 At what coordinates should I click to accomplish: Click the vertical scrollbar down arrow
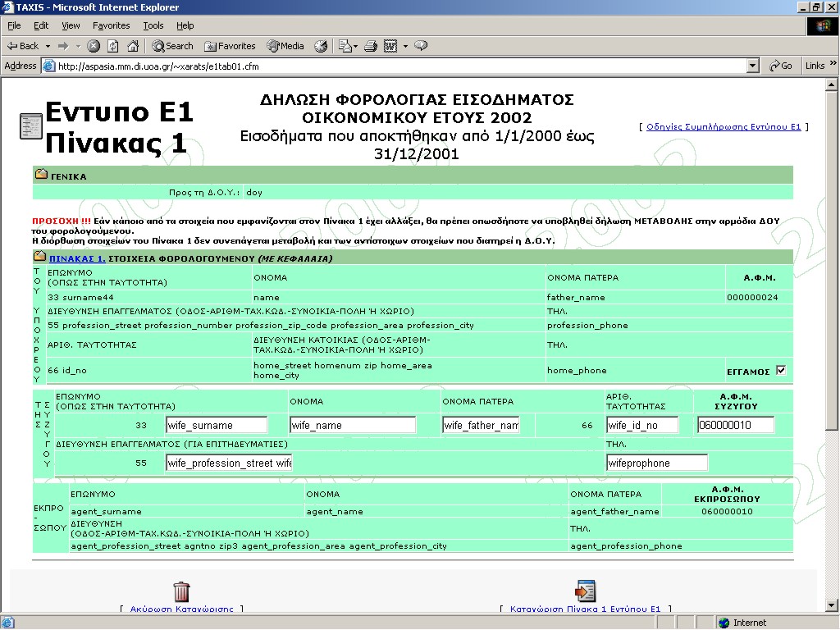[x=832, y=606]
